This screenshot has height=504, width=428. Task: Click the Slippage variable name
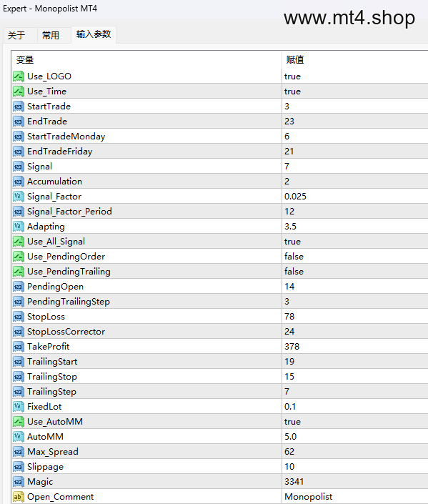point(45,467)
